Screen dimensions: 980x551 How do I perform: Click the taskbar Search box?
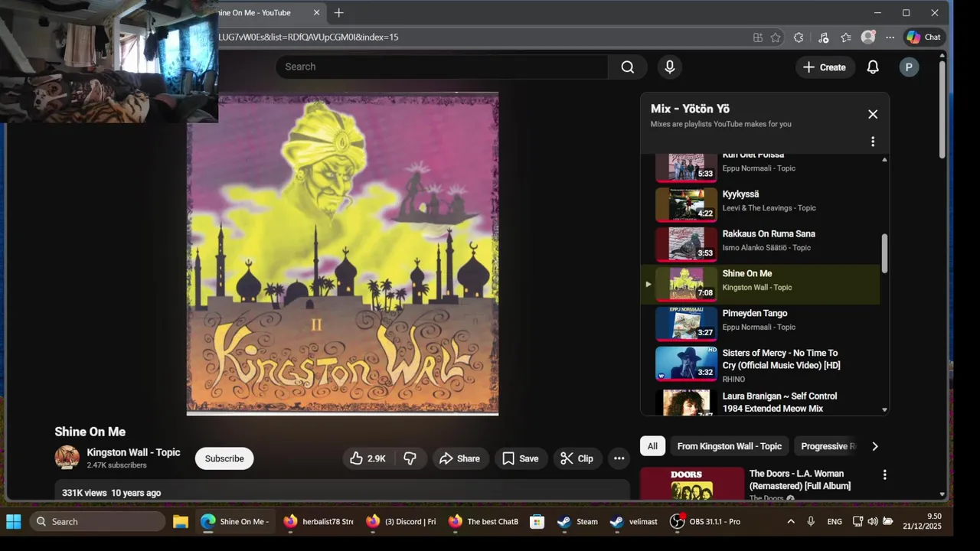pos(97,522)
